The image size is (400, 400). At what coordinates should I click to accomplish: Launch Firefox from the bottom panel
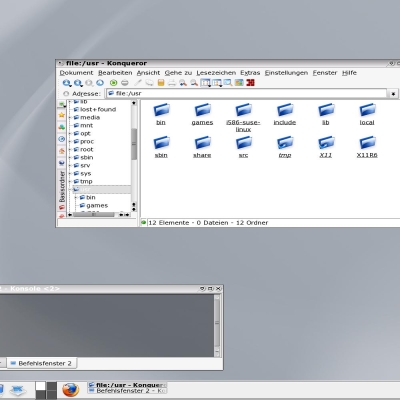pyautogui.click(x=71, y=390)
